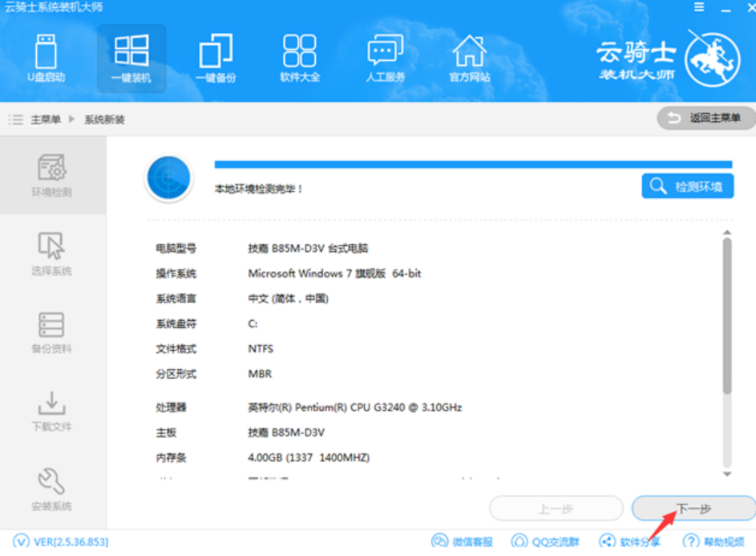
Task: Click the scrollbar up arrow
Action: click(727, 233)
